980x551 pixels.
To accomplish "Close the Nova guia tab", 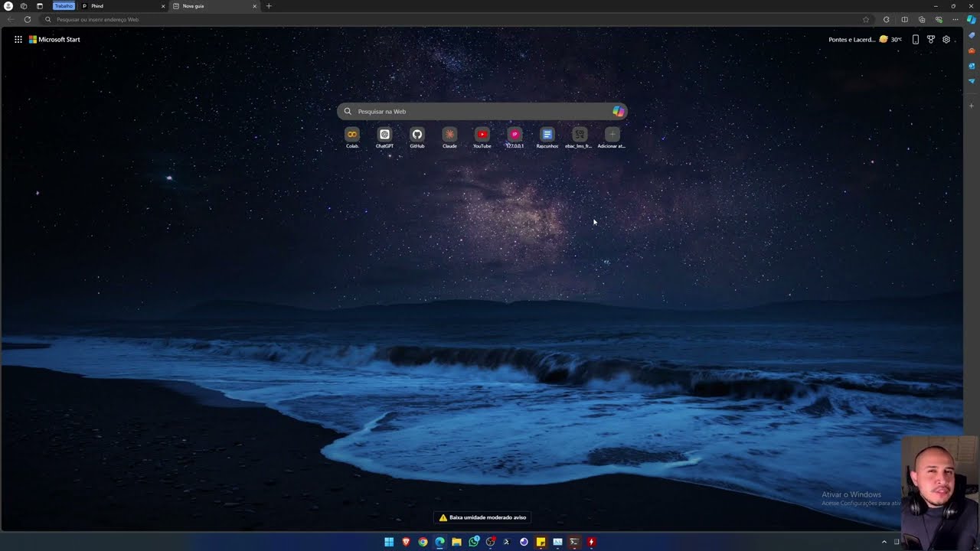I will coord(254,6).
